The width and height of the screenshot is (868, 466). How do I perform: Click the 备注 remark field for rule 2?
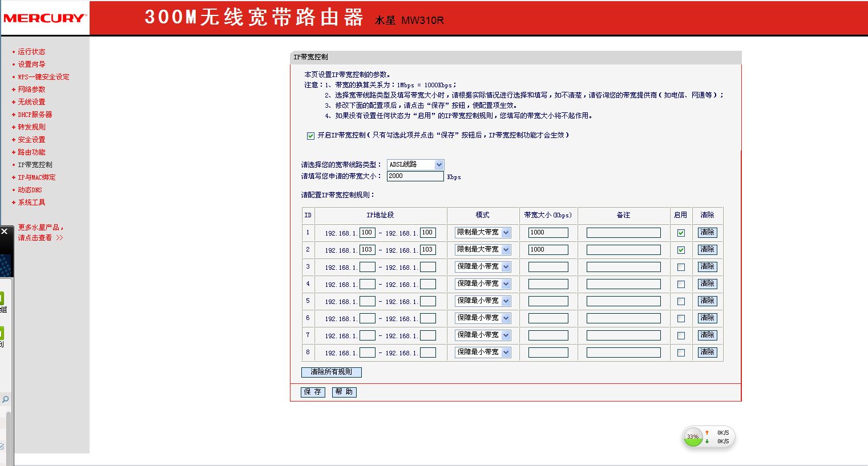coord(624,250)
